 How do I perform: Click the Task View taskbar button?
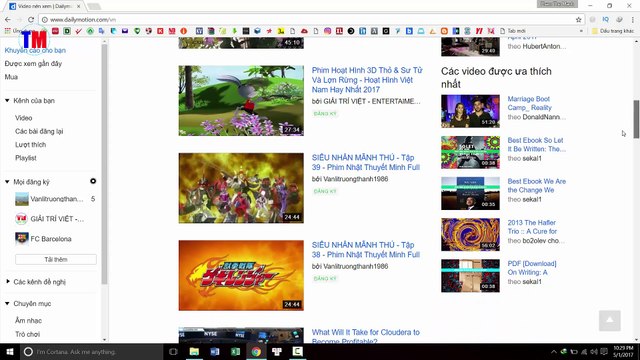pos(173,351)
